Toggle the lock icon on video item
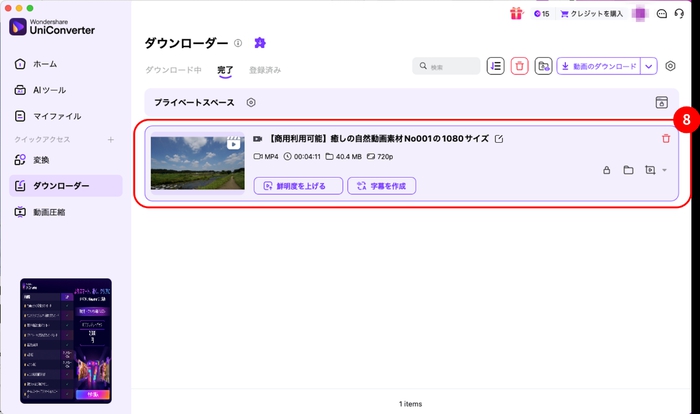 [x=606, y=170]
